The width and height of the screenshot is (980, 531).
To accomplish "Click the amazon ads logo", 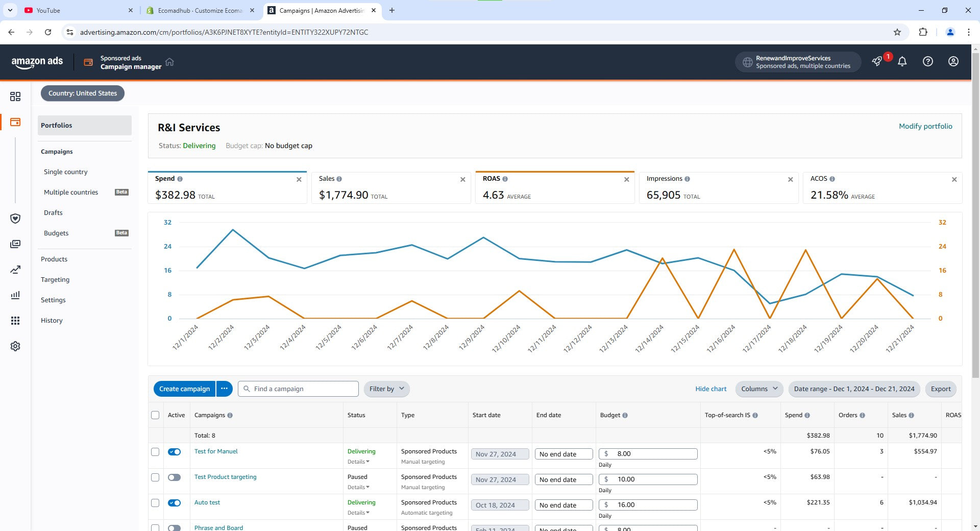I will point(37,62).
